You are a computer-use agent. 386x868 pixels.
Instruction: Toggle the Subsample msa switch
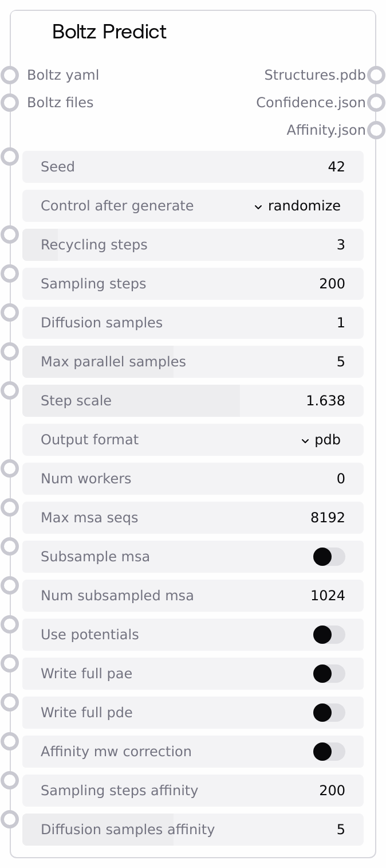(329, 557)
